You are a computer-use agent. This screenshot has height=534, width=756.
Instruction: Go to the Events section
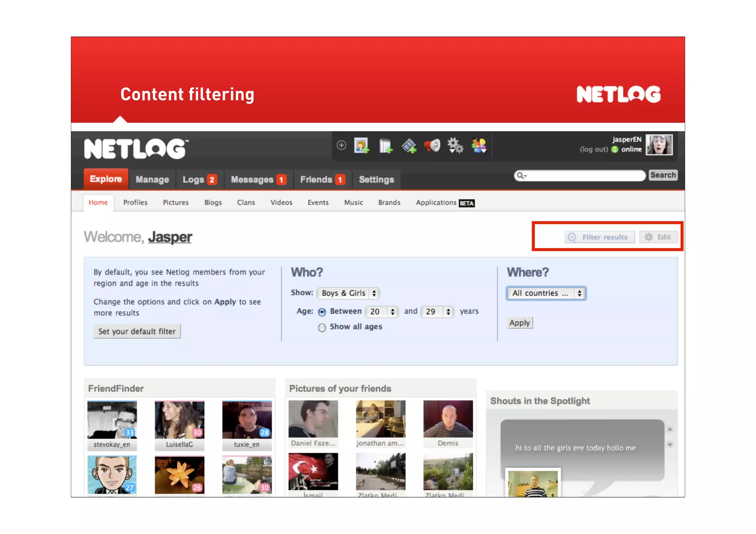tap(318, 203)
